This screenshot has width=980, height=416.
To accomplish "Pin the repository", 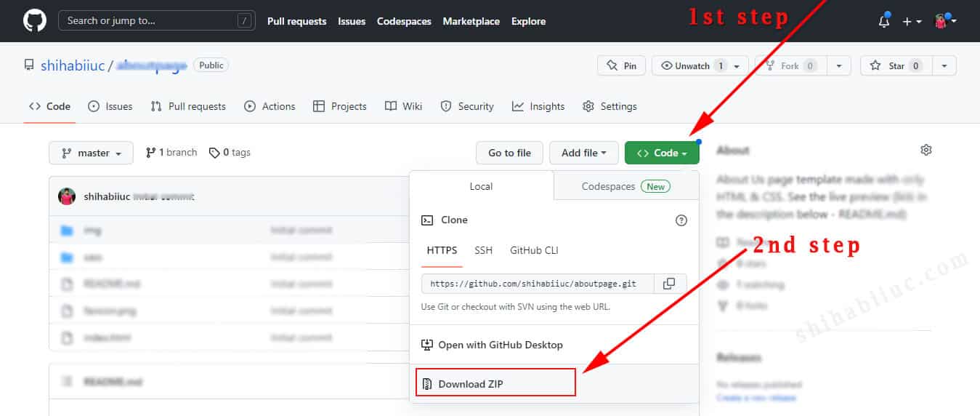I will 622,65.
